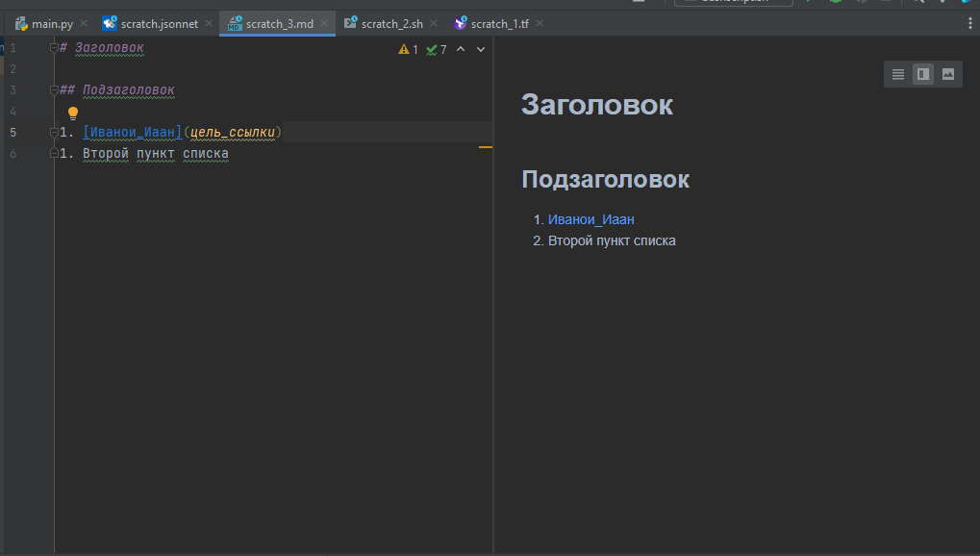Jump to next problem with down chevron
This screenshot has width=980, height=556.
pyautogui.click(x=480, y=49)
